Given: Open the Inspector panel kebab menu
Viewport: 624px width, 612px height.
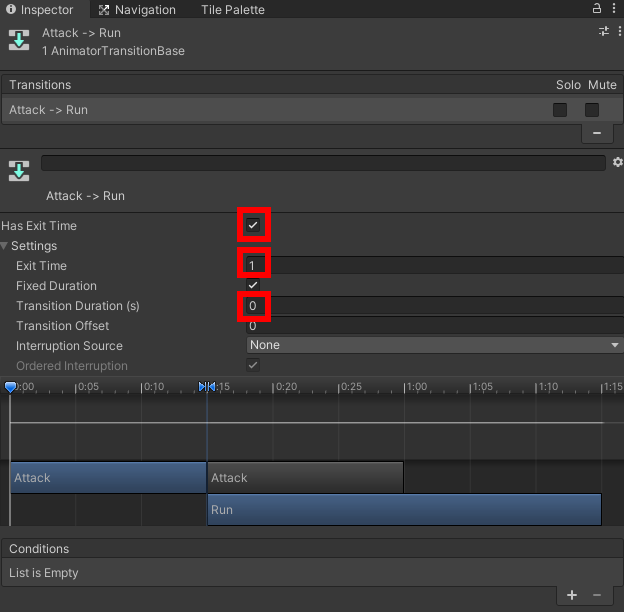Looking at the screenshot, I should (x=614, y=8).
